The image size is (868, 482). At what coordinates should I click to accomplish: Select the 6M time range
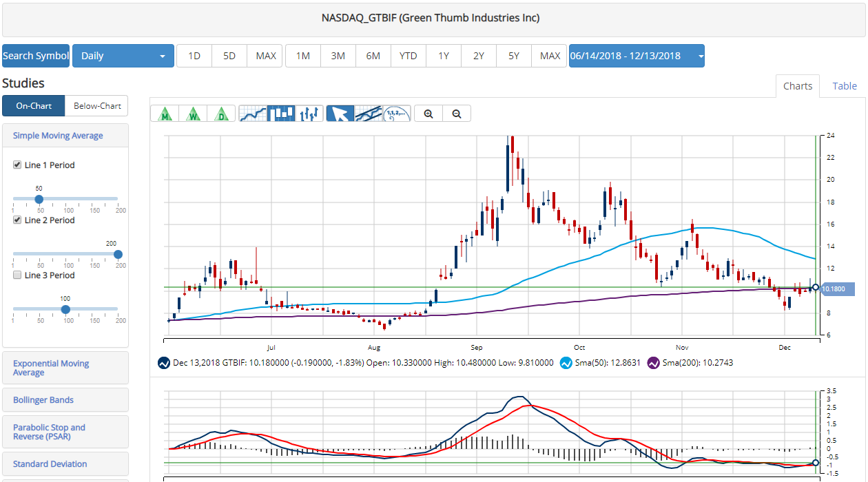pyautogui.click(x=373, y=56)
